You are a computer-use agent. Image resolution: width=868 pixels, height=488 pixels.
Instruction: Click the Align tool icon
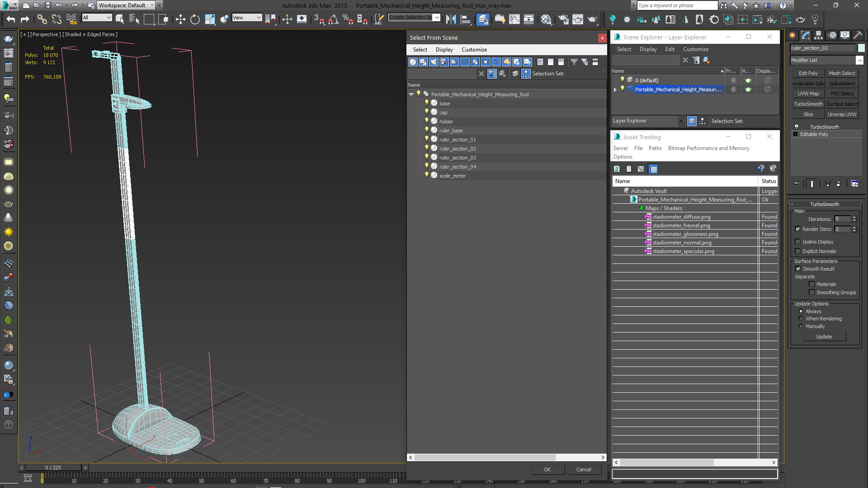coord(465,19)
